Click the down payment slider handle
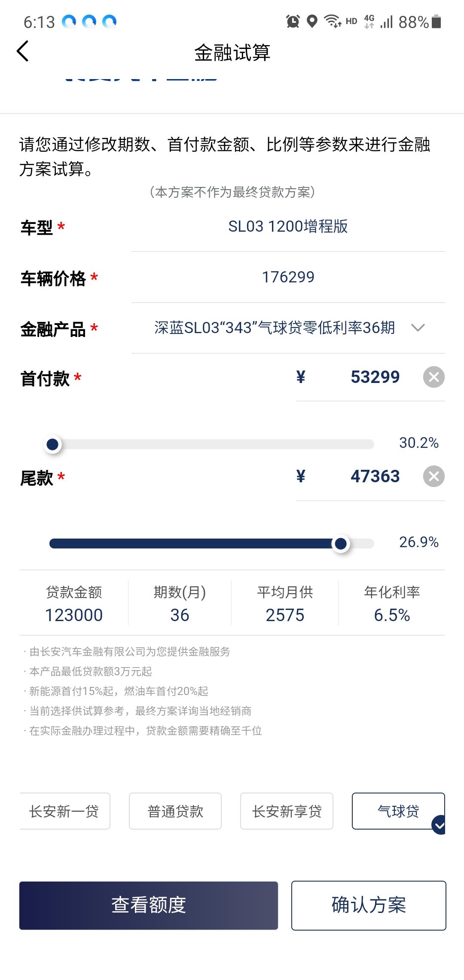 click(x=52, y=444)
